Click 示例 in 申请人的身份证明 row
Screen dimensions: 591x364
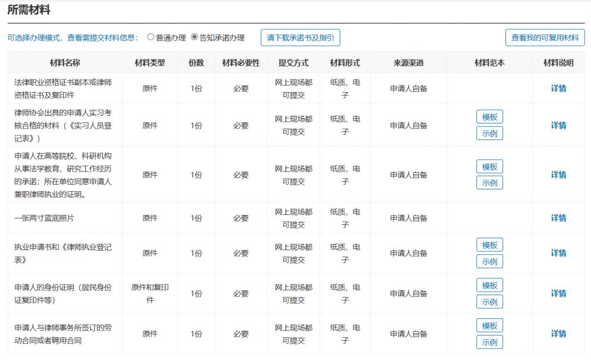pyautogui.click(x=489, y=302)
